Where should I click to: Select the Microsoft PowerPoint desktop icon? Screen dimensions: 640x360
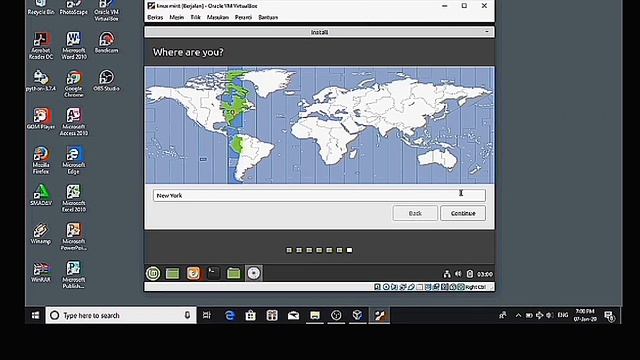click(73, 237)
